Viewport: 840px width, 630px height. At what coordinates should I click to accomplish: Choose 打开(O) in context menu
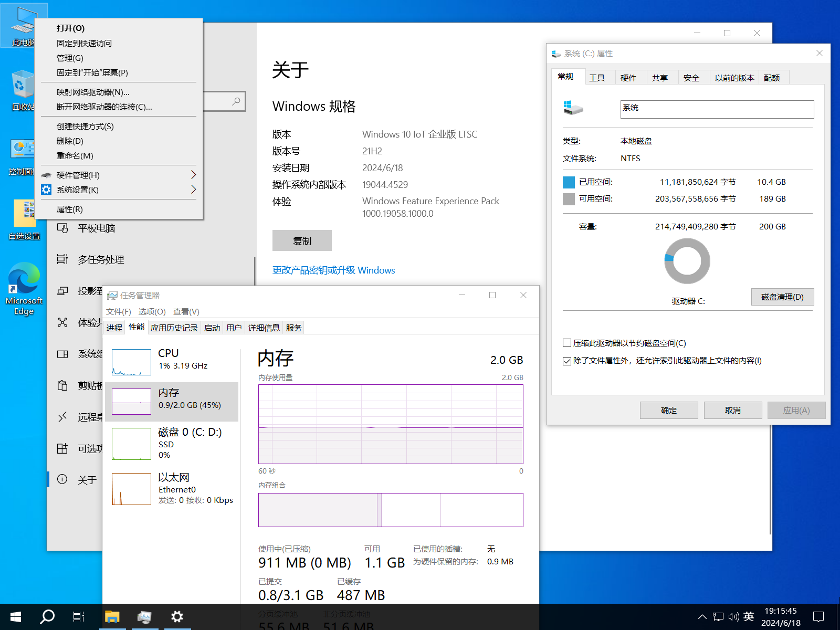point(119,28)
